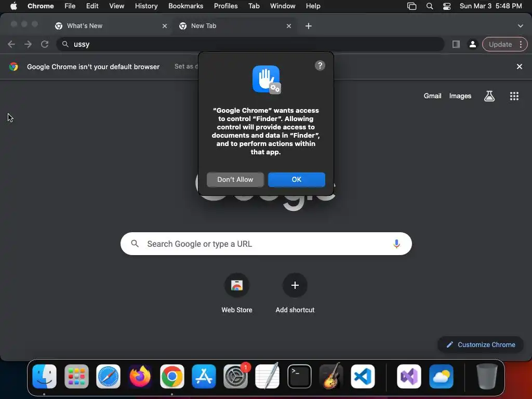Go back using the back arrow
Screen dimensions: 532x399
[x=11, y=45]
